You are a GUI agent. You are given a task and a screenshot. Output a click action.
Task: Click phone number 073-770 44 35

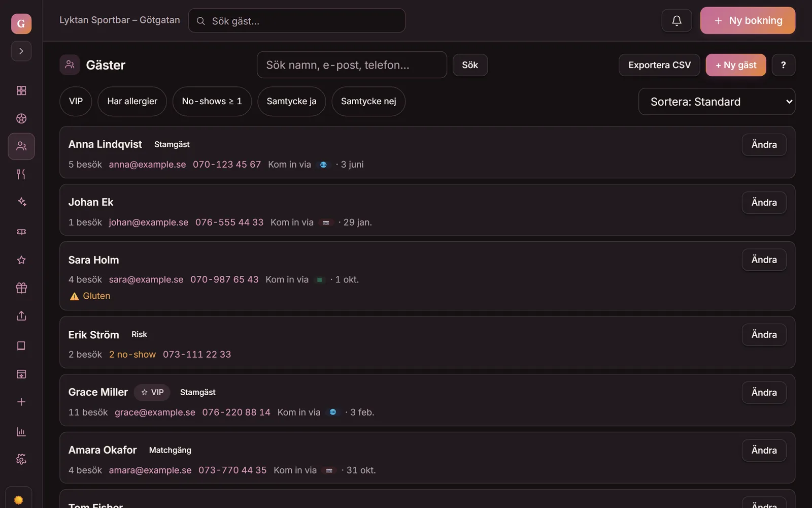click(232, 470)
